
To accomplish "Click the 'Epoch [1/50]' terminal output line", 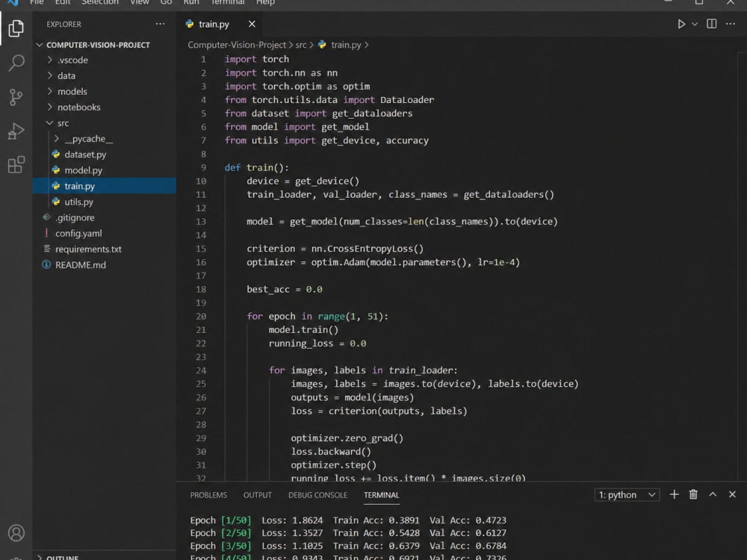I will (348, 520).
